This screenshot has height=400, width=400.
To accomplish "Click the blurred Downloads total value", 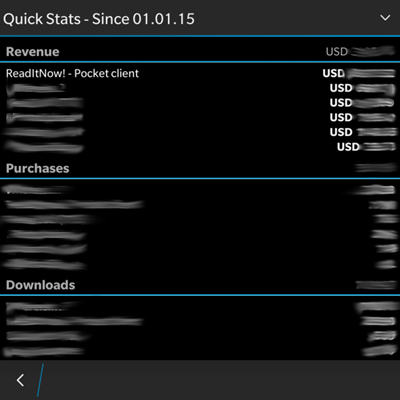I will click(376, 285).
